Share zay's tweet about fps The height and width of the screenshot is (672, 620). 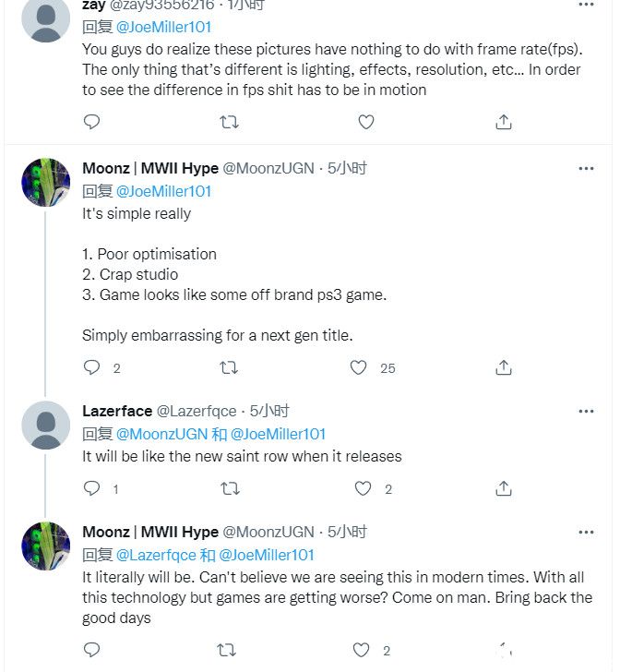pos(504,122)
